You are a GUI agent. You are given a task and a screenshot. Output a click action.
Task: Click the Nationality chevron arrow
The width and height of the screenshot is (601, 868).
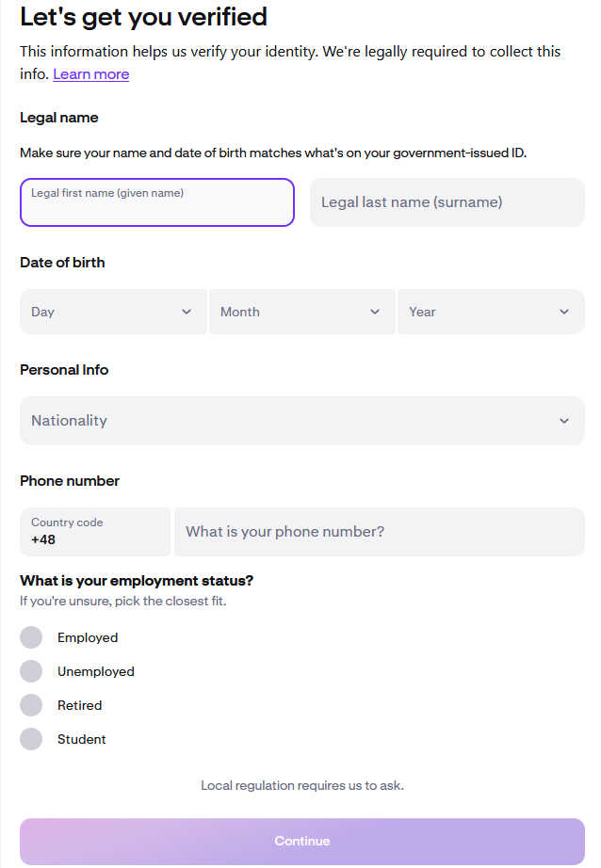(x=564, y=421)
